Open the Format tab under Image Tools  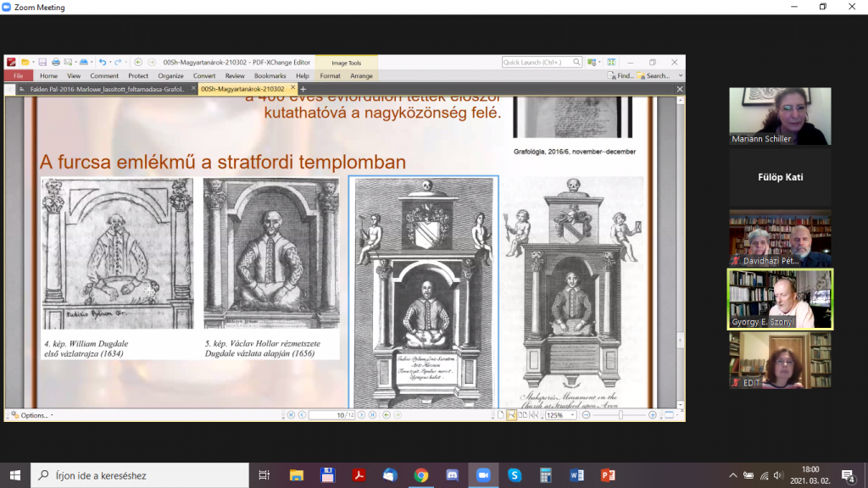tap(330, 75)
